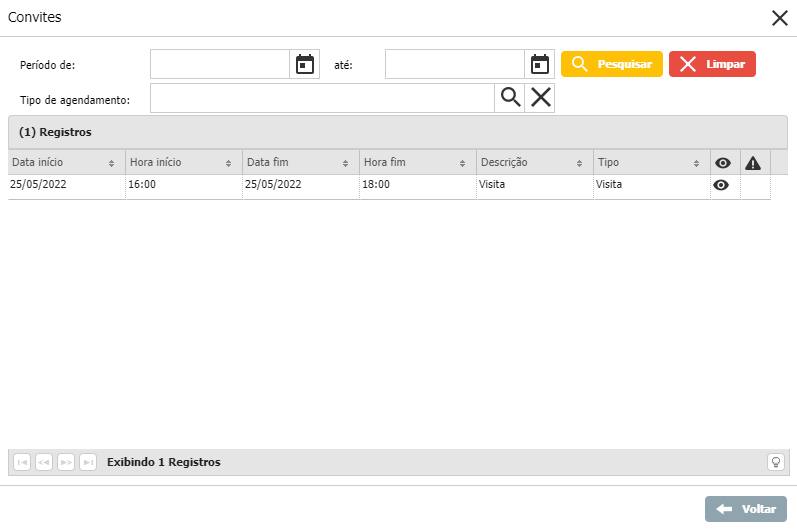Image resolution: width=797 pixels, height=530 pixels.
Task: Open the Período de start date calendar picker
Action: pos(305,64)
